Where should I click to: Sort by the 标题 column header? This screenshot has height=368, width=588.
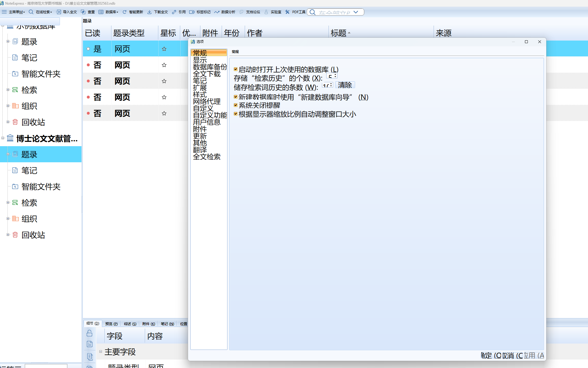click(381, 33)
